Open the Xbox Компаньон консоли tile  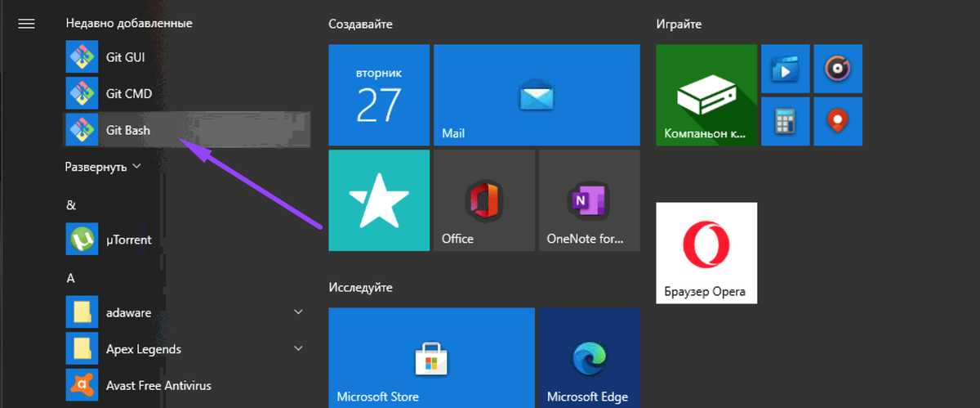click(706, 95)
